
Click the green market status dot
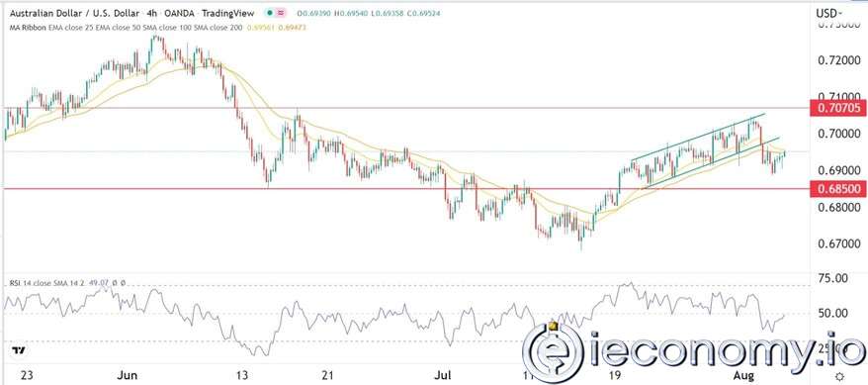coord(269,12)
